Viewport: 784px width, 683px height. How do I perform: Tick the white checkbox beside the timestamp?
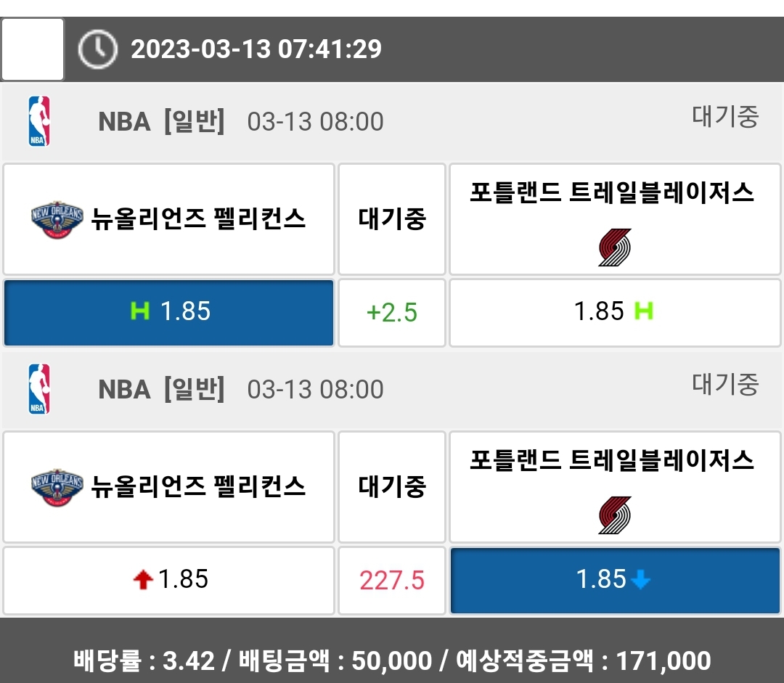click(x=33, y=49)
